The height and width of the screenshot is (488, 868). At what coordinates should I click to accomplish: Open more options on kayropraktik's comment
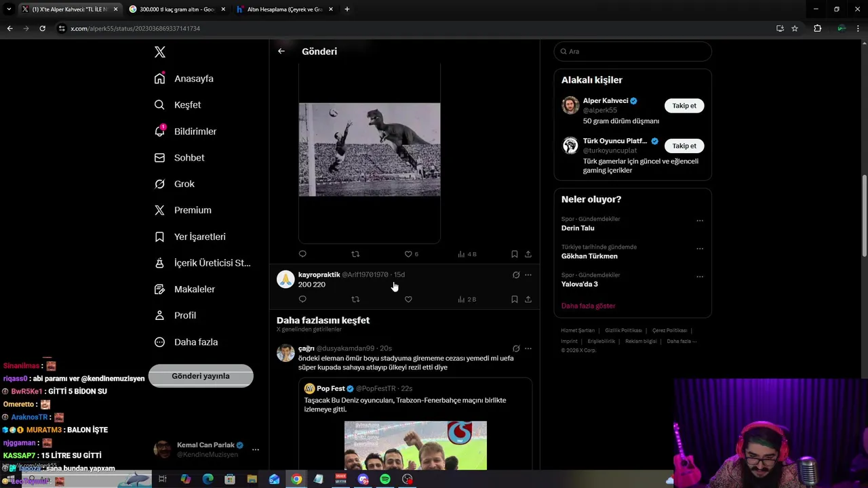(528, 274)
